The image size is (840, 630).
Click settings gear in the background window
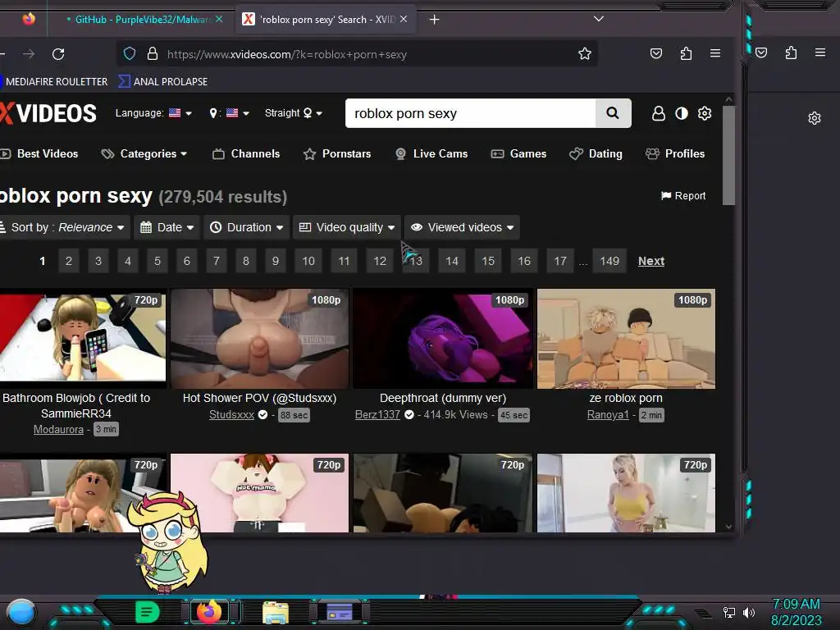click(x=815, y=118)
